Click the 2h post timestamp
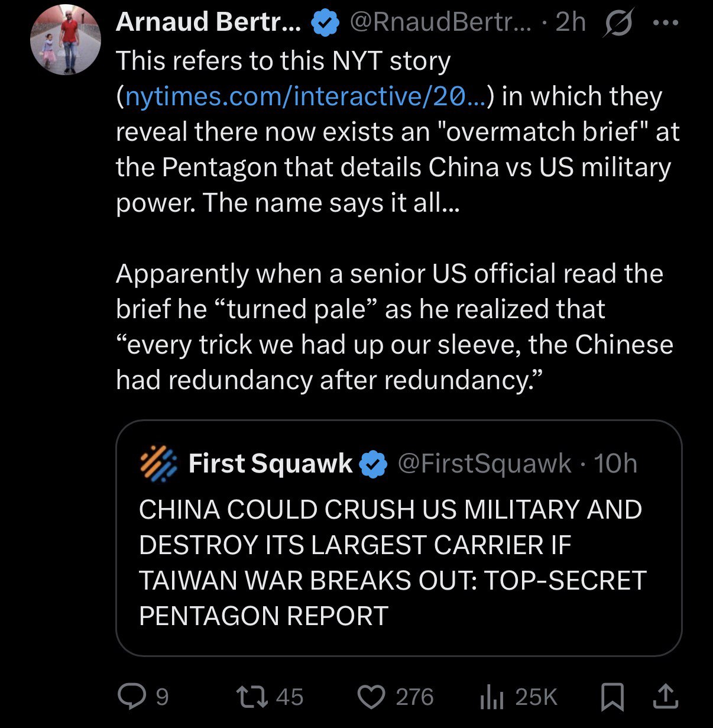This screenshot has width=713, height=728. (x=571, y=22)
